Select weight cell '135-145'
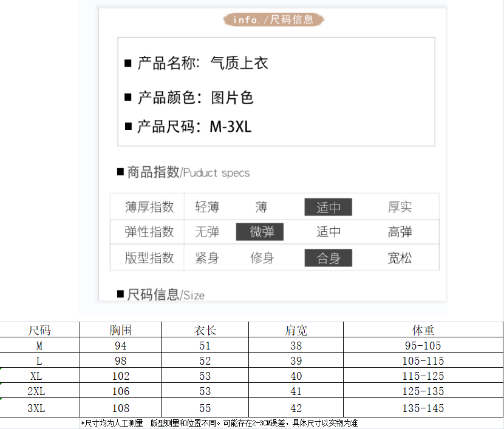 423,408
